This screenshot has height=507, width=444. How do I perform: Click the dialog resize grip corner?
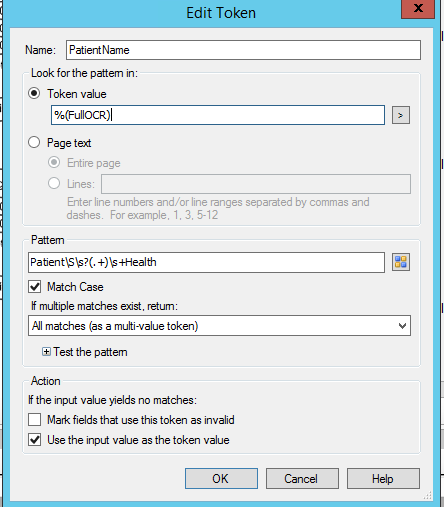click(428, 496)
